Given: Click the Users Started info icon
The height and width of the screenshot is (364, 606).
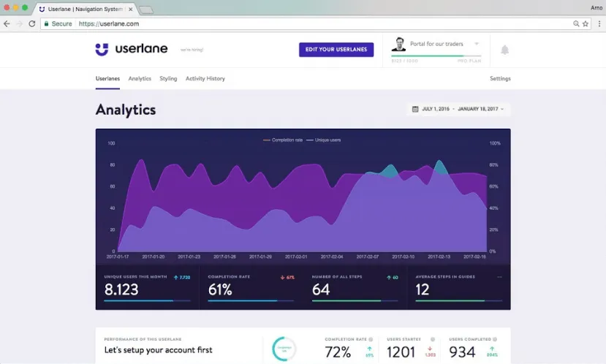Looking at the screenshot, I should pos(433,339).
